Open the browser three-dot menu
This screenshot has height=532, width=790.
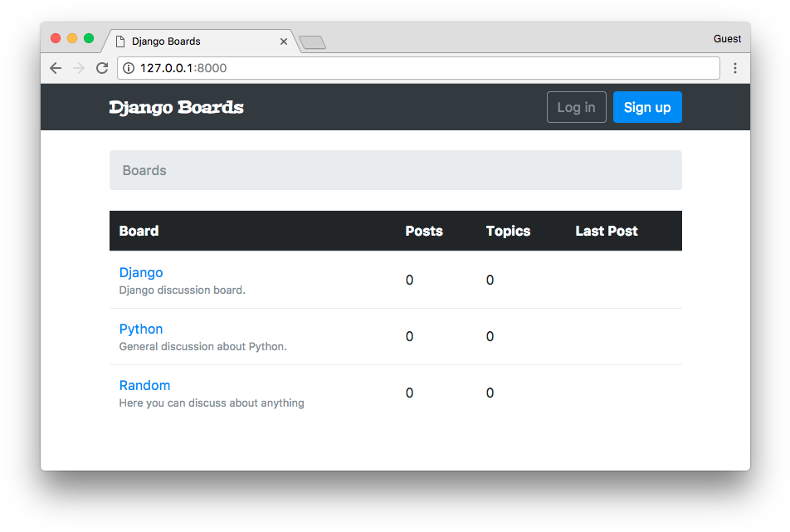[x=735, y=68]
